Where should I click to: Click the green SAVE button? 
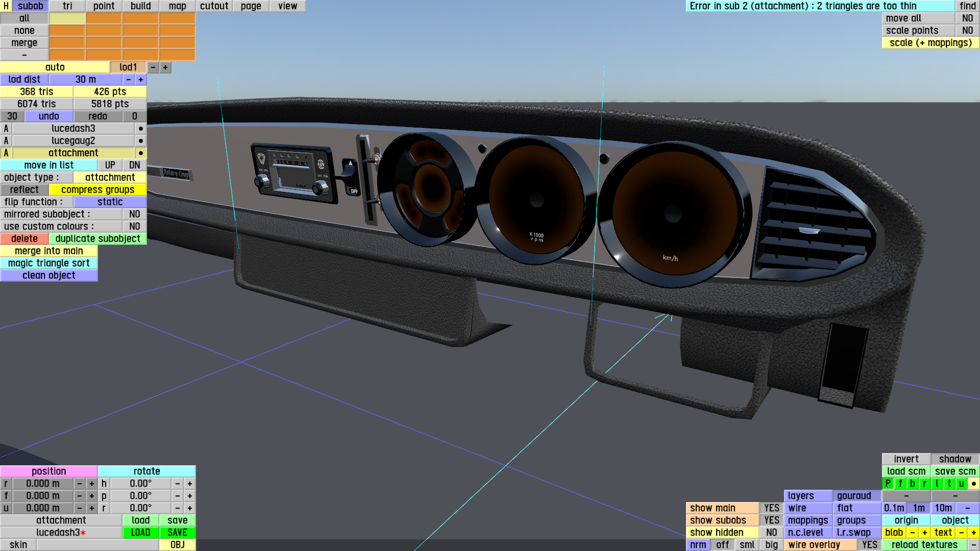pyautogui.click(x=177, y=533)
